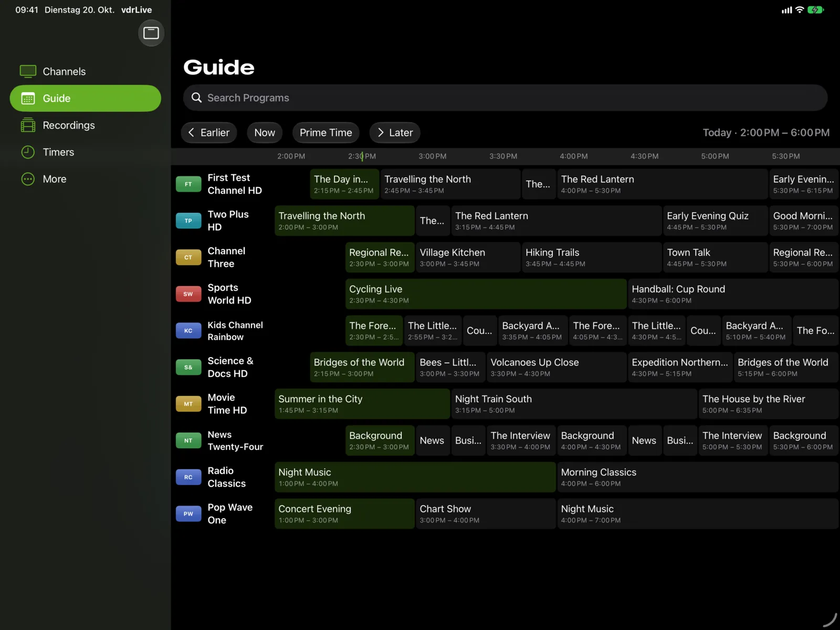
Task: Click the cellular signal status icon
Action: tap(787, 10)
